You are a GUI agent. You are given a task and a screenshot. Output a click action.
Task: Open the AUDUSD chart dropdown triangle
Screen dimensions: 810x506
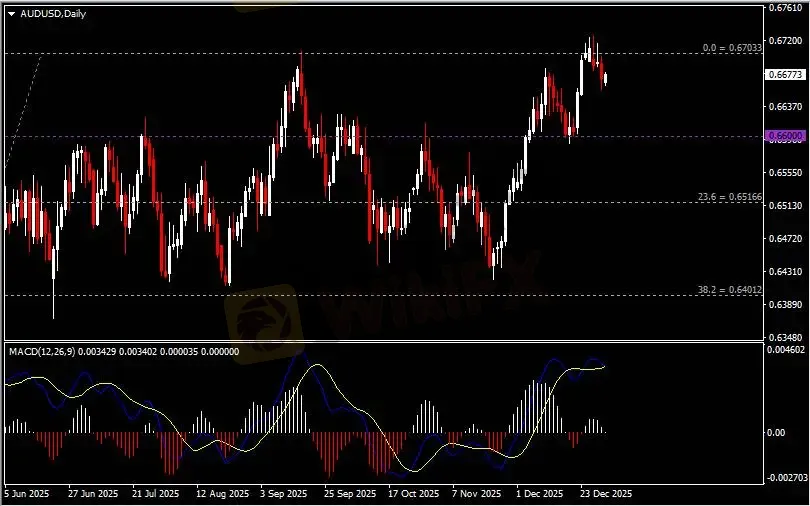coord(11,12)
